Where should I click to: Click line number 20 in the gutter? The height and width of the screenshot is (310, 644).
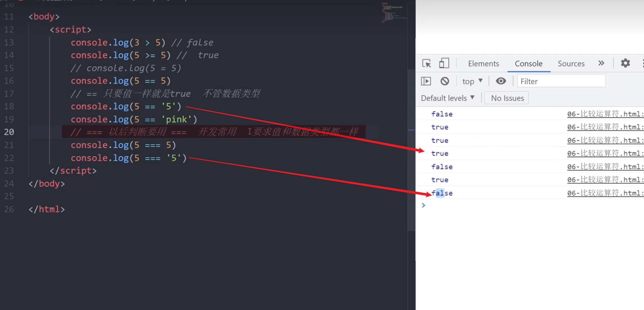pos(9,132)
